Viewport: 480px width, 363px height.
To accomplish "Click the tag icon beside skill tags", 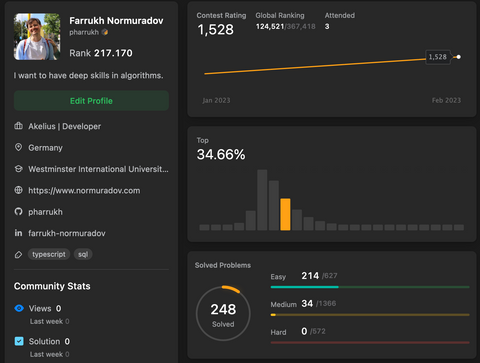I will tap(18, 255).
